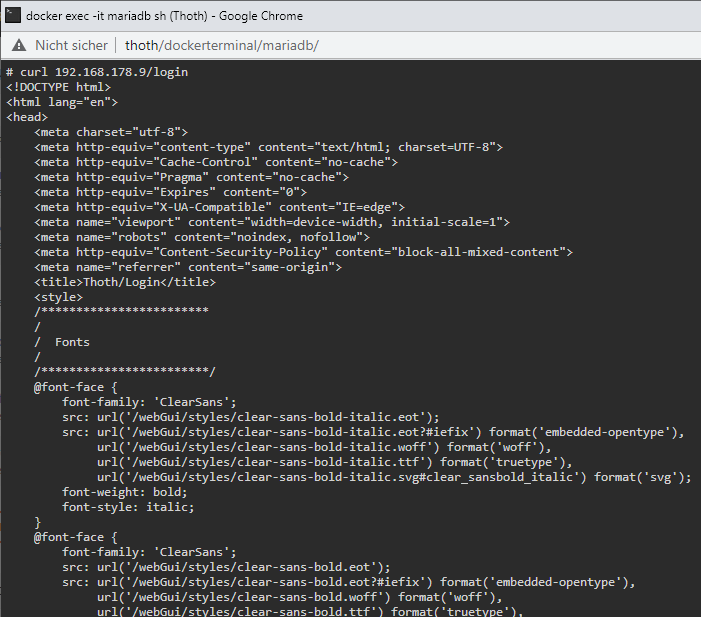
Task: Click the second '@font-face {' line
Action: pos(76,537)
